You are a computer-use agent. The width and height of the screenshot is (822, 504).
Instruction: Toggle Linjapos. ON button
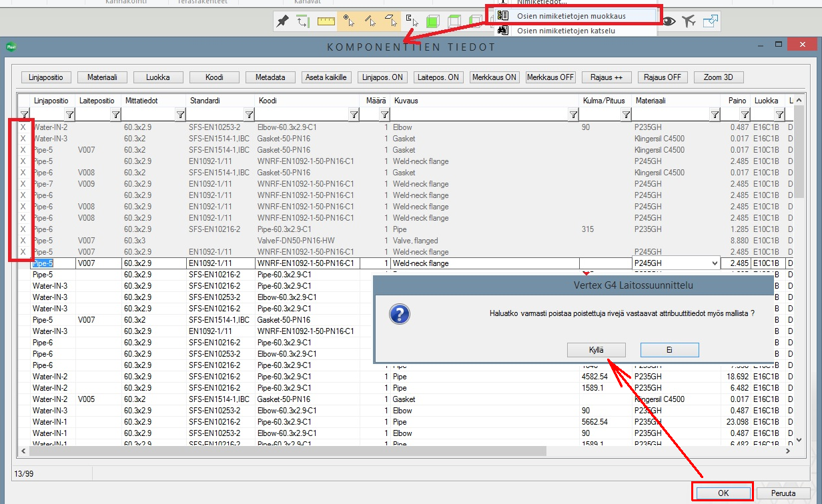coord(382,77)
